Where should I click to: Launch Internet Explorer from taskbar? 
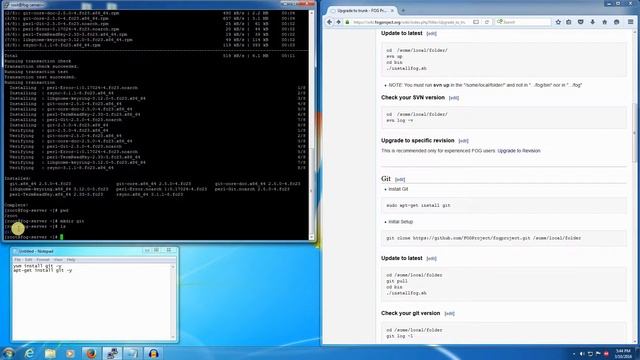[29, 353]
